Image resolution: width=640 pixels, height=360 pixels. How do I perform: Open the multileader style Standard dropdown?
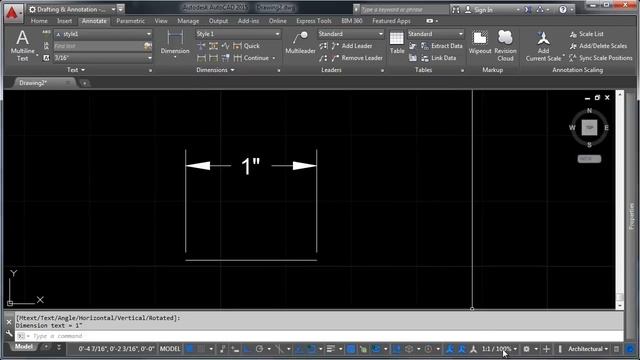[351, 34]
